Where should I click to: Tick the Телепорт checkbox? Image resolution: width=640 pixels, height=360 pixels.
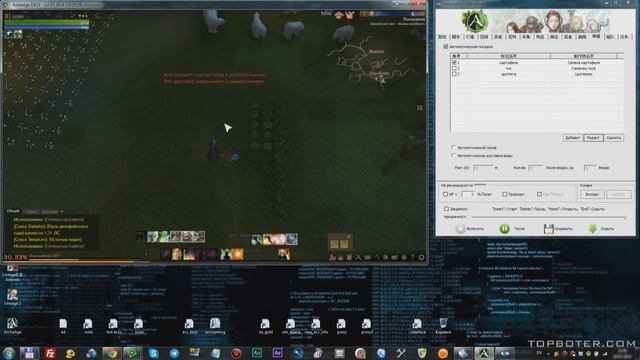[504, 194]
